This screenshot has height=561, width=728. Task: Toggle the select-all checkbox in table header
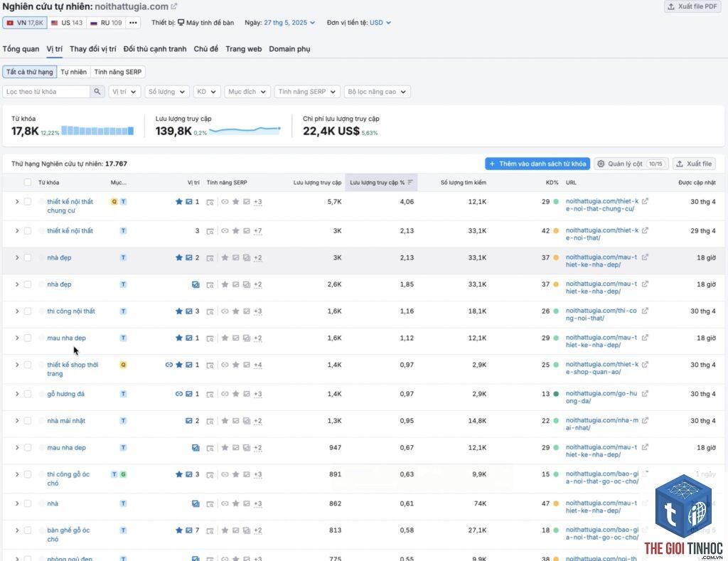point(28,183)
